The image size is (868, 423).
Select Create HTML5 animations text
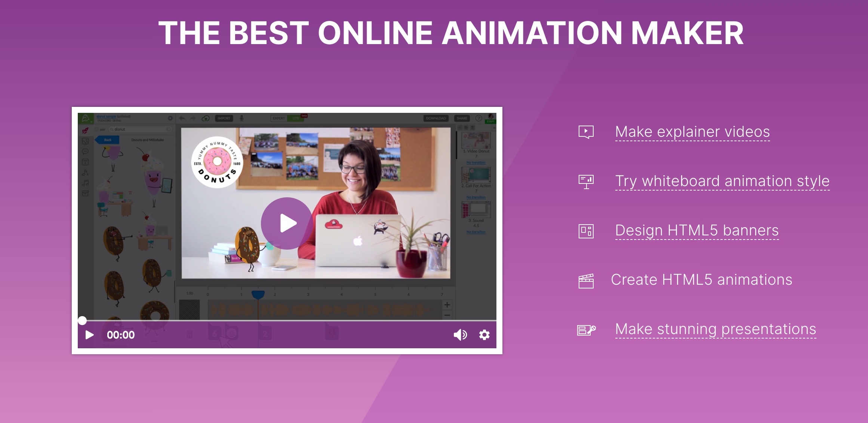701,280
